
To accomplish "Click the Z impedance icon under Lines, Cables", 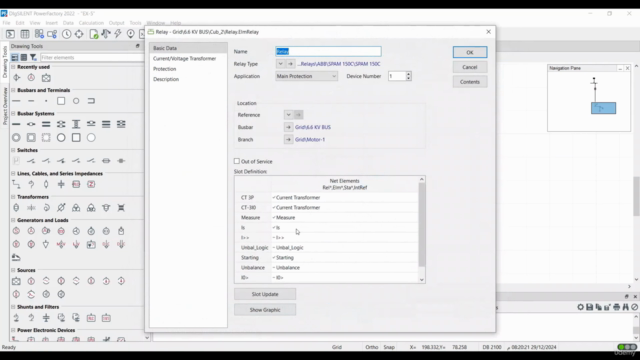I will [91, 184].
